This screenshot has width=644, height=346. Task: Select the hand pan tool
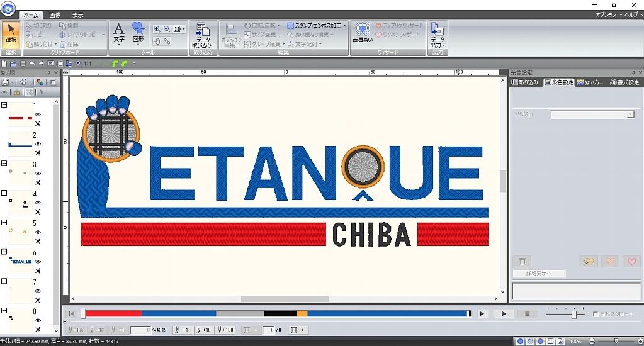(x=157, y=42)
